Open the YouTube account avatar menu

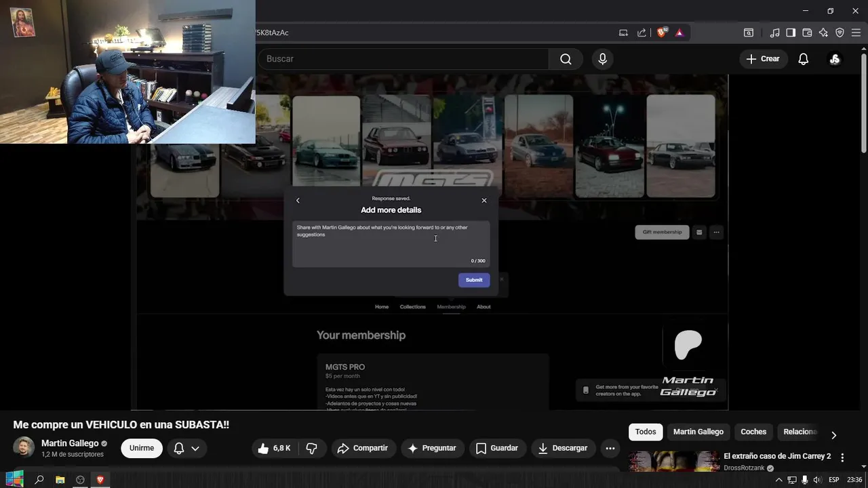(x=835, y=59)
